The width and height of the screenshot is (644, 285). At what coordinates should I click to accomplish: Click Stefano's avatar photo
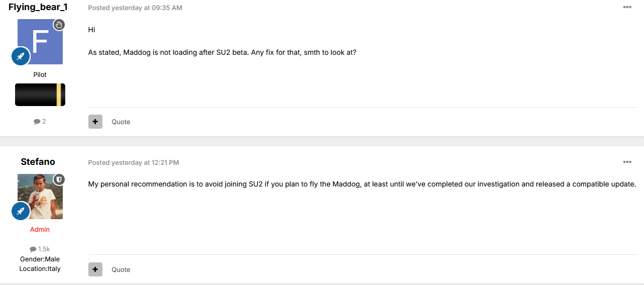pos(40,197)
